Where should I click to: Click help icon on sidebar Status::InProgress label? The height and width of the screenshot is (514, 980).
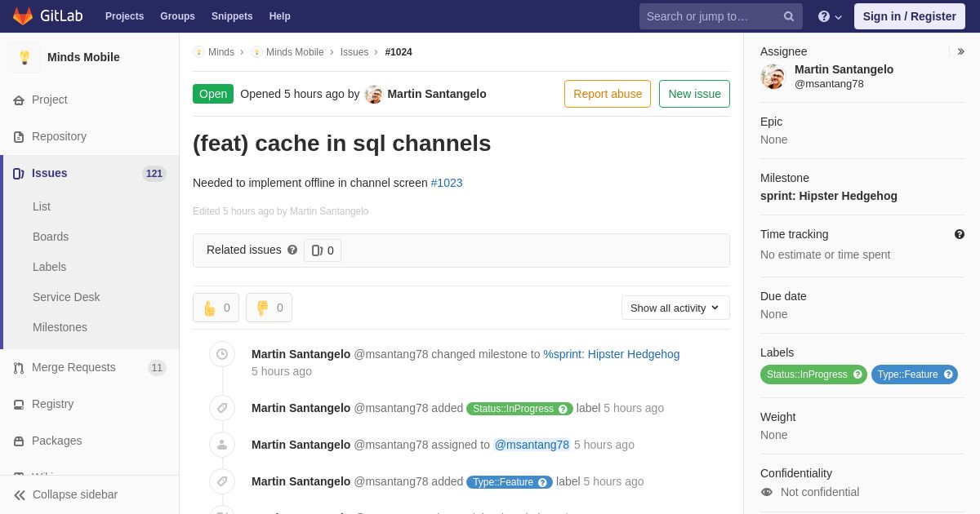pos(857,374)
